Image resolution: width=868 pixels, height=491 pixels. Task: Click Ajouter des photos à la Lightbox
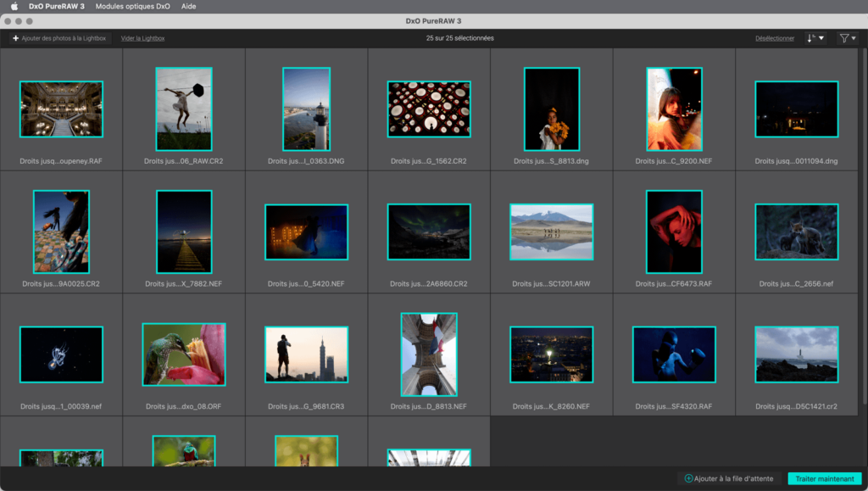click(x=59, y=38)
